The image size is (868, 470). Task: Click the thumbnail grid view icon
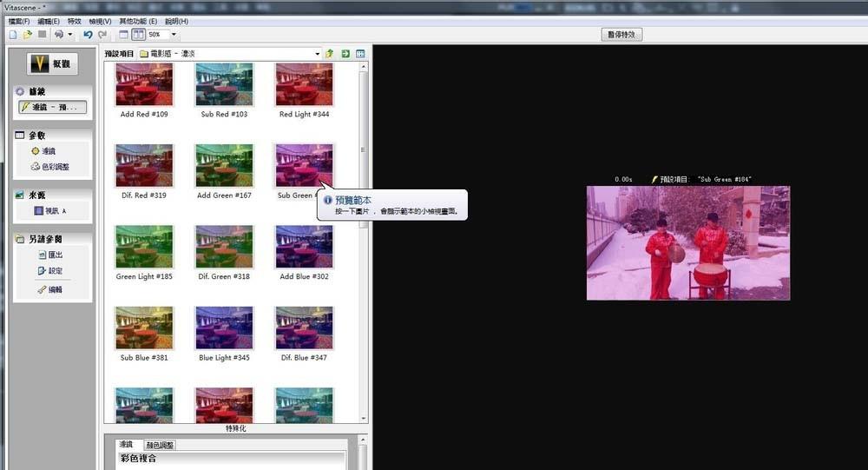coord(360,54)
